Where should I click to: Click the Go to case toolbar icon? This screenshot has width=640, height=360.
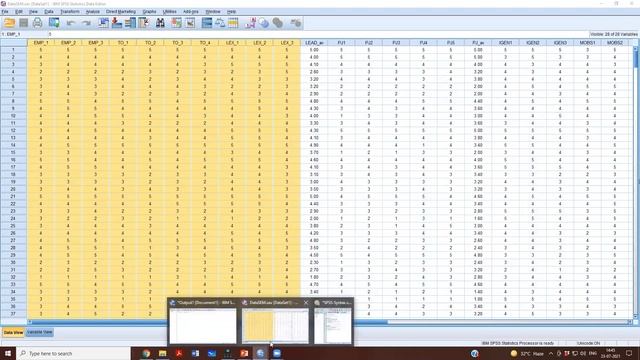point(103,23)
